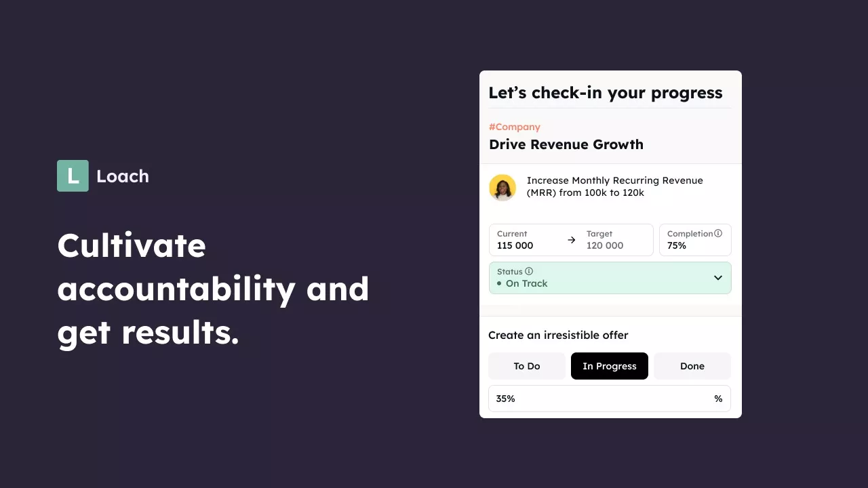Click the #Company tag link
This screenshot has height=488, width=868.
[515, 127]
